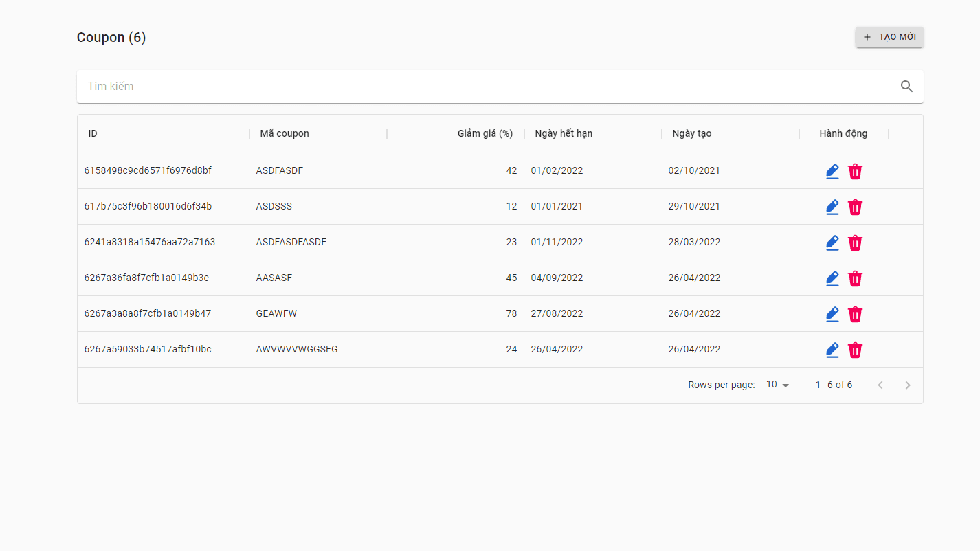Click the delete trash icon for coupon ASDSSS
Image resolution: width=980 pixels, height=551 pixels.
[855, 207]
